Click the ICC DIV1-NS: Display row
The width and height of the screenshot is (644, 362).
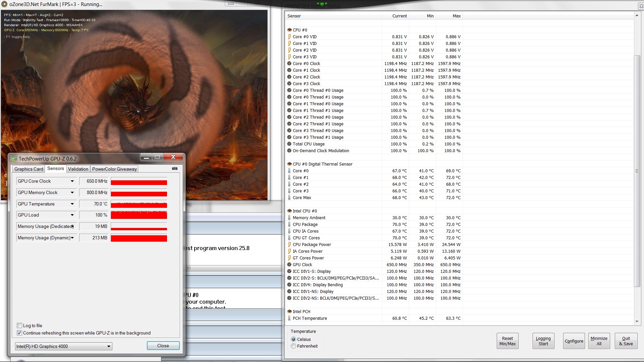tap(374, 291)
